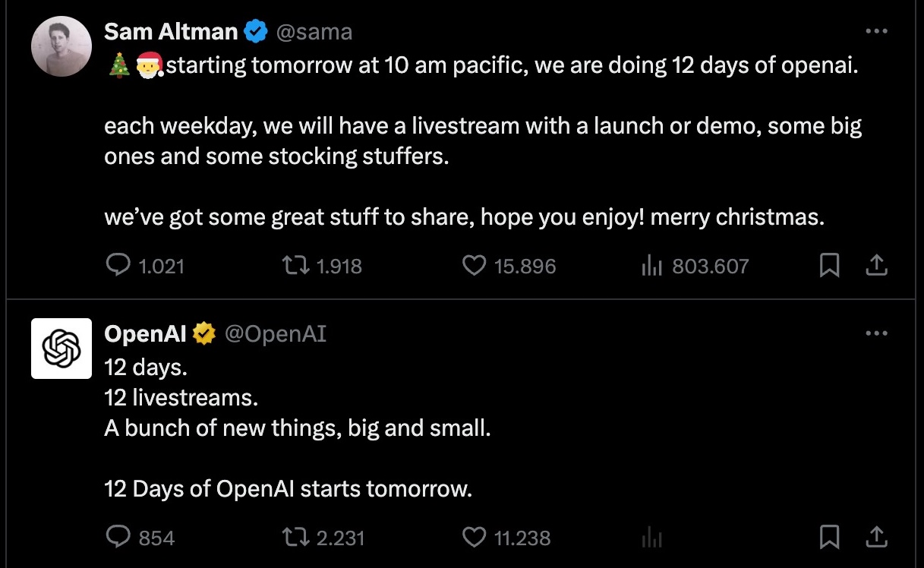Share the OpenAI tweet
Viewport: 924px width, 568px height.
(x=876, y=537)
